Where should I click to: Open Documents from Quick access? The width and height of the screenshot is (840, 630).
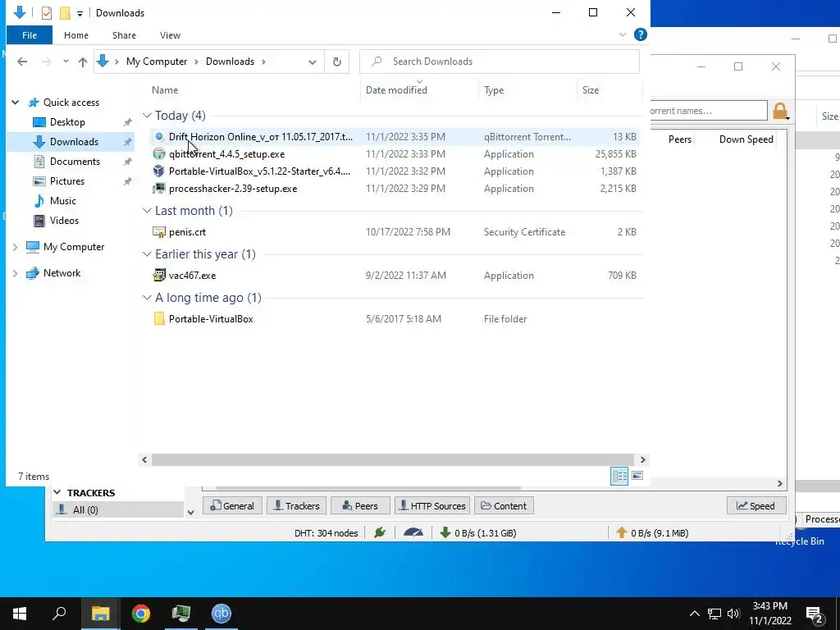coord(75,162)
